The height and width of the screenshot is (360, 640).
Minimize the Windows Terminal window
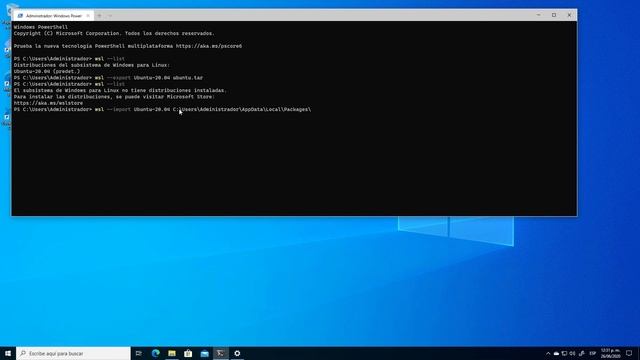pyautogui.click(x=538, y=15)
